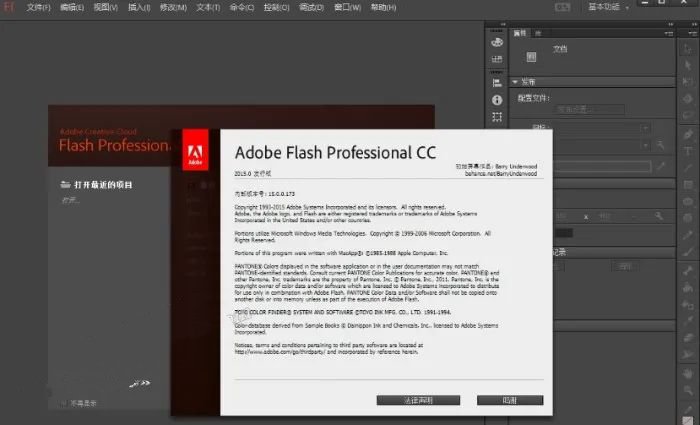Click the wrench icon in the size row
This screenshot has height=425, width=700.
pos(659,216)
